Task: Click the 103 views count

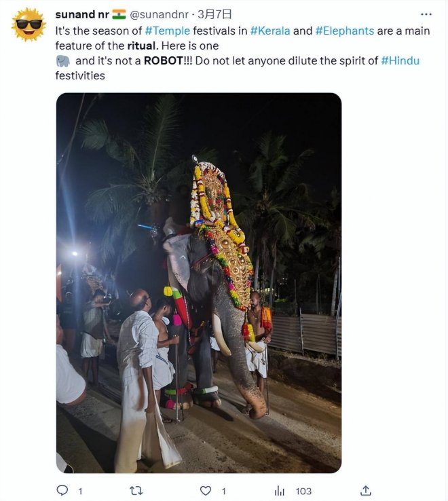Action: (303, 491)
